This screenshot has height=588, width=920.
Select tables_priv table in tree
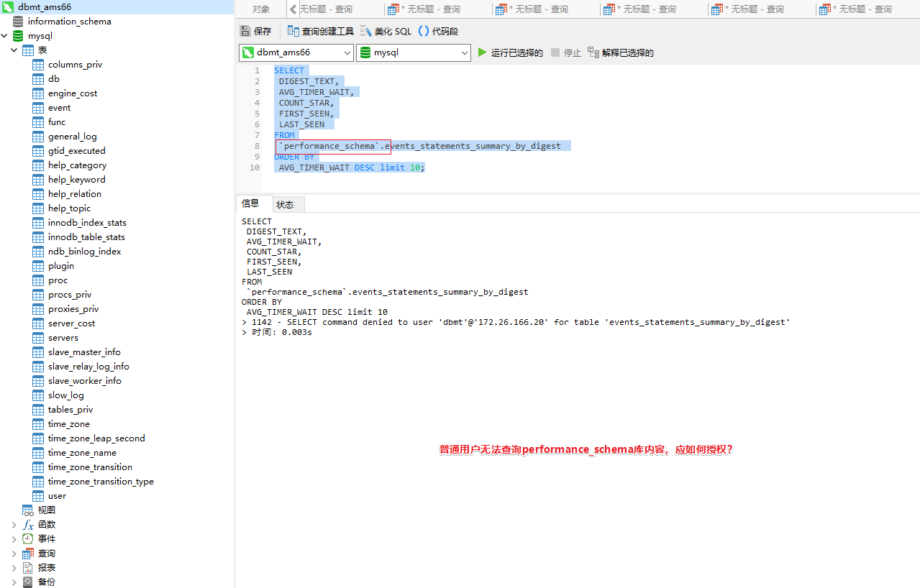[70, 410]
